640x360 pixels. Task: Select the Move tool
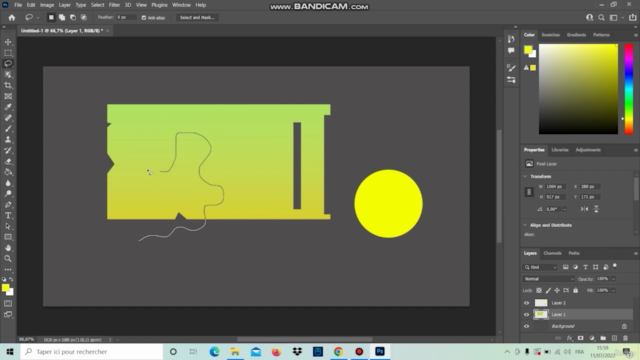point(8,42)
